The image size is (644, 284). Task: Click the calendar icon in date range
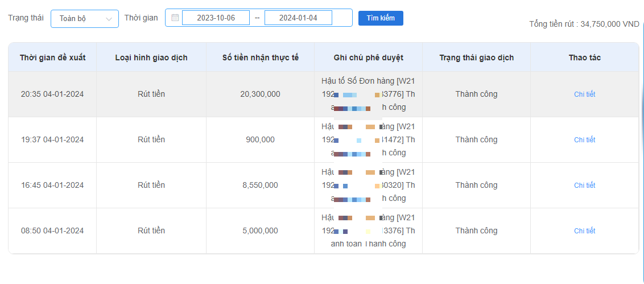click(x=175, y=18)
